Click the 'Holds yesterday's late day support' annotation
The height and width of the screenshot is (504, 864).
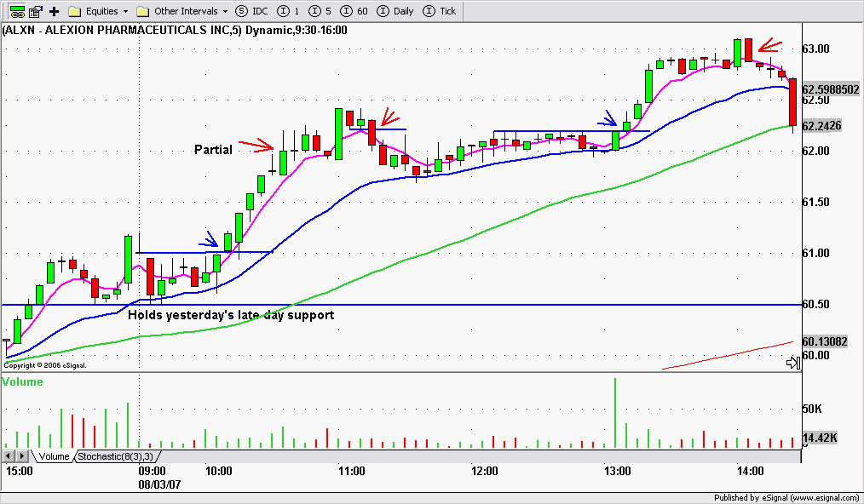pyautogui.click(x=231, y=315)
